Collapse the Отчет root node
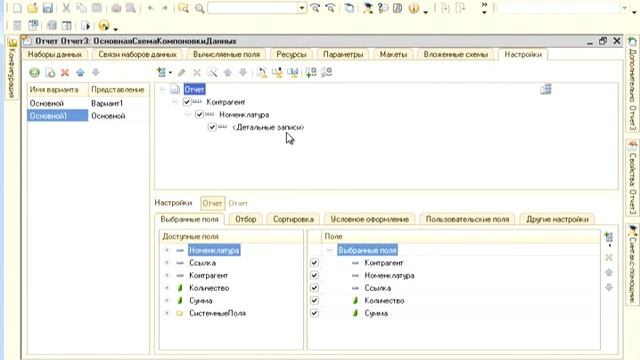Screen dimensions: 640x360 [x=162, y=89]
